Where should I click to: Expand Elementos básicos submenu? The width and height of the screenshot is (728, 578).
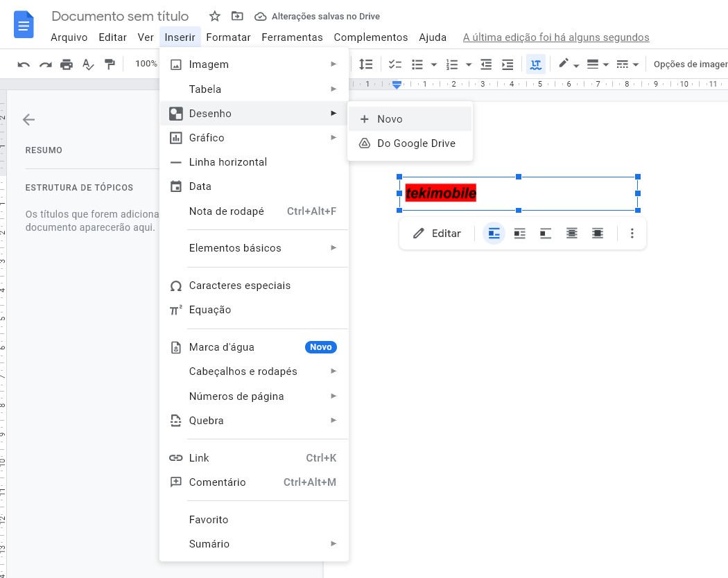tap(254, 247)
